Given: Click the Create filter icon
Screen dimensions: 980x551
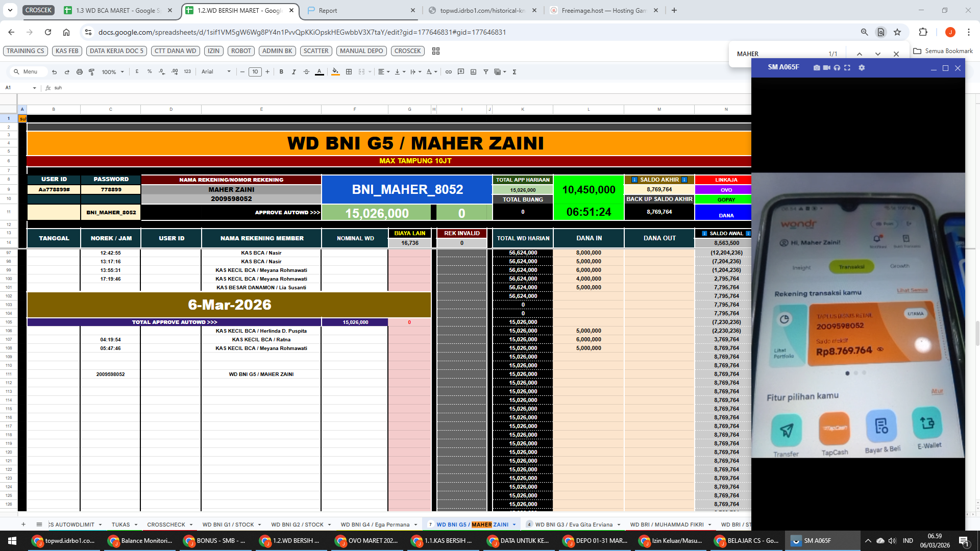Looking at the screenshot, I should [485, 72].
